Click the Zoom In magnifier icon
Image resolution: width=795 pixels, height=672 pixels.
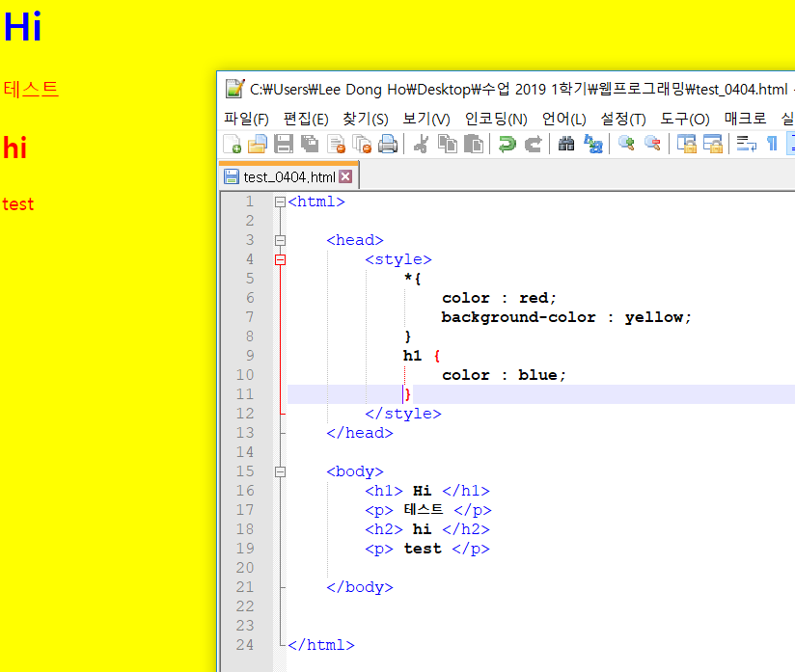click(x=626, y=144)
